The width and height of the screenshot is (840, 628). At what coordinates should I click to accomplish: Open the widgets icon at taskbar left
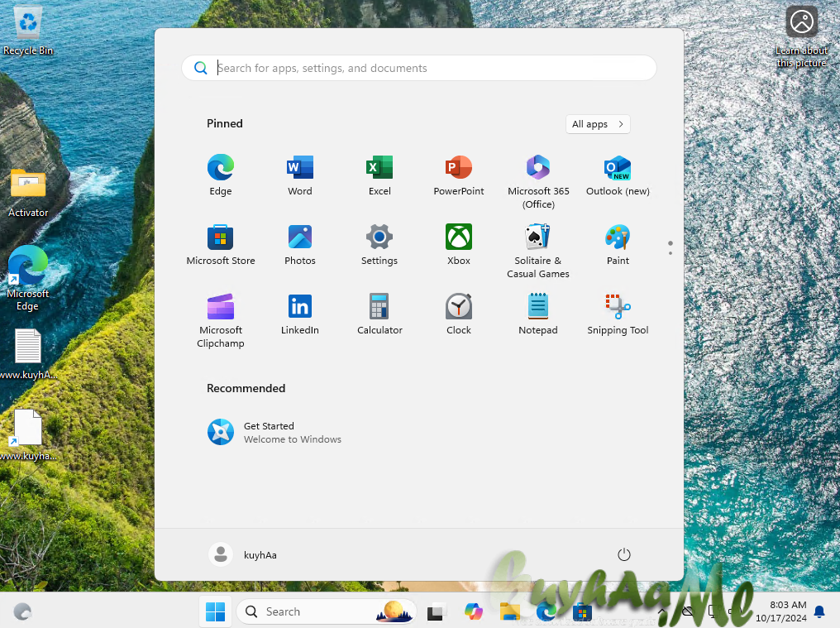[22, 611]
